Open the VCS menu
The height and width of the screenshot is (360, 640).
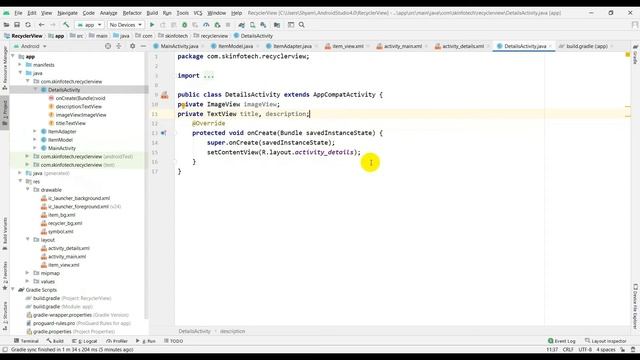[198, 13]
